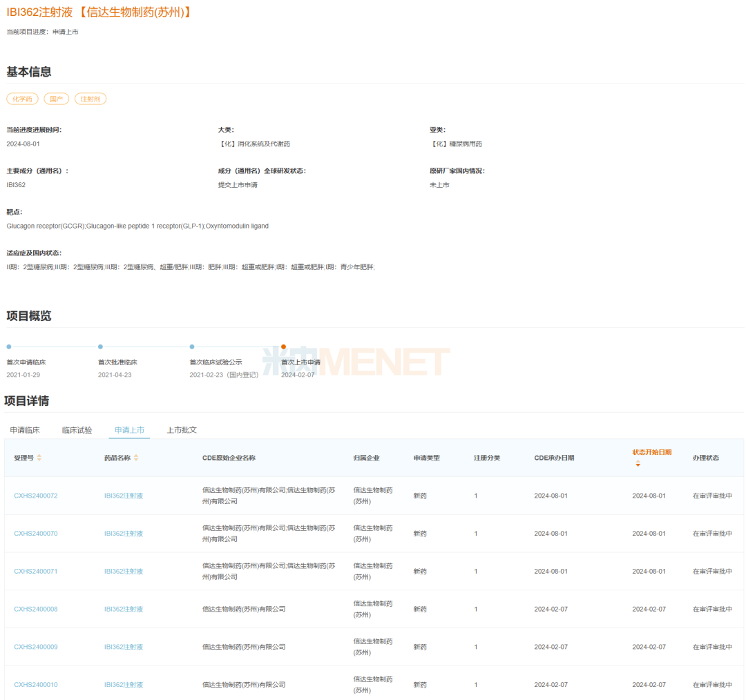This screenshot has width=746, height=700.
Task: Click 在审评审批中 status in CXHS2400072 row
Action: [x=712, y=496]
